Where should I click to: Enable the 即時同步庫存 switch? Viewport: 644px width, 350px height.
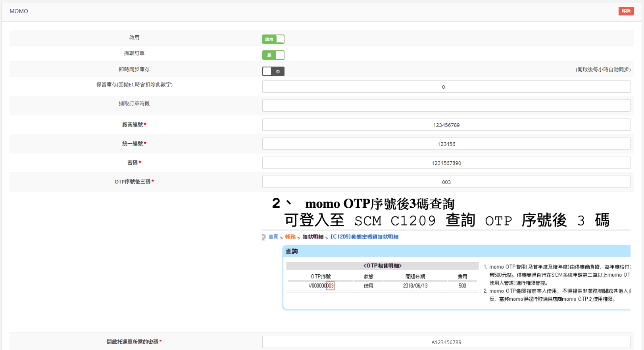tap(273, 71)
